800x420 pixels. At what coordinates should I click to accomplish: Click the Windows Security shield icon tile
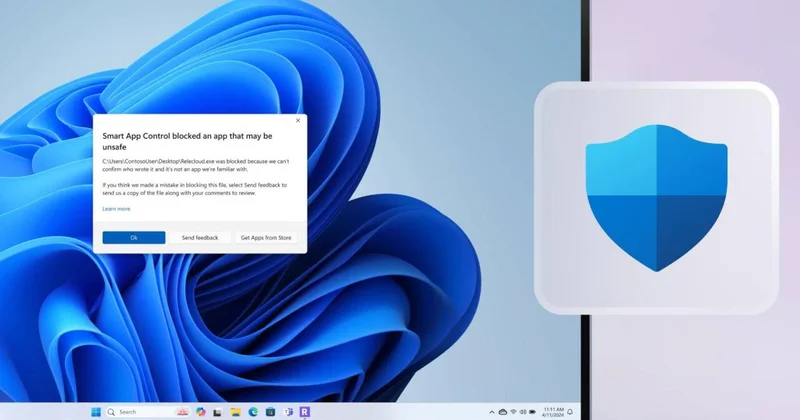tap(656, 198)
